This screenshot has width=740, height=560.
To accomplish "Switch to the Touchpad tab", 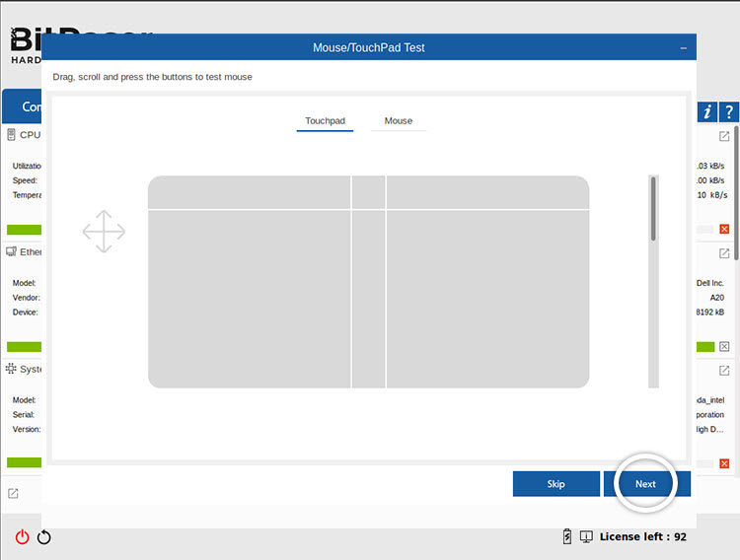I will click(325, 120).
